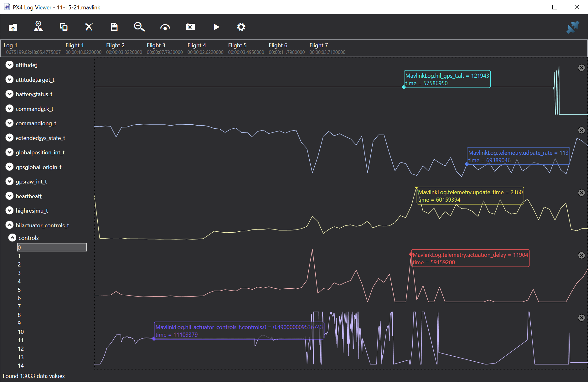Select the GPS map view tool
588x382 pixels.
point(38,27)
